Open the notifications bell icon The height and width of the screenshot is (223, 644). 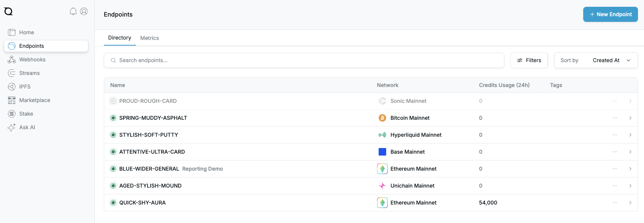pos(73,11)
